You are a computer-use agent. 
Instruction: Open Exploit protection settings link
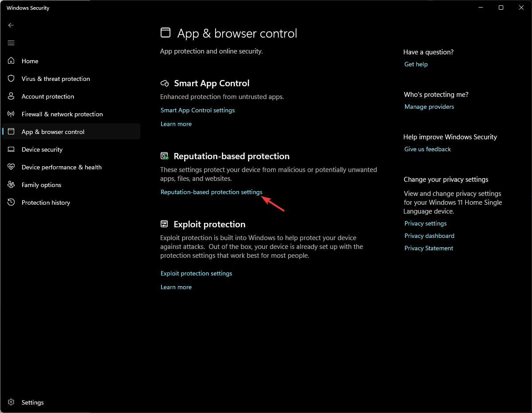coord(196,273)
